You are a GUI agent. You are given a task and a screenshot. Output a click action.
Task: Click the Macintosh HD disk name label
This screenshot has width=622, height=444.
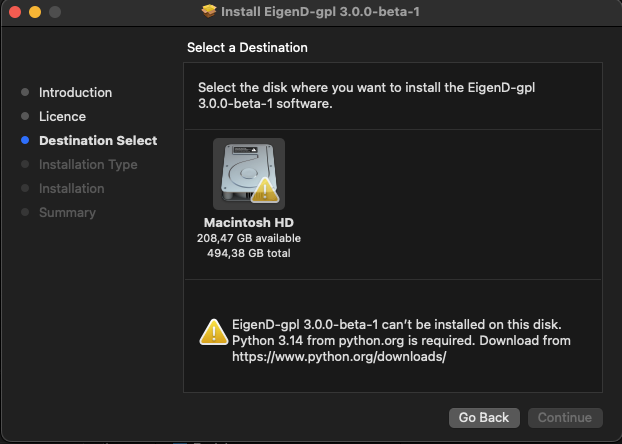[x=249, y=222]
